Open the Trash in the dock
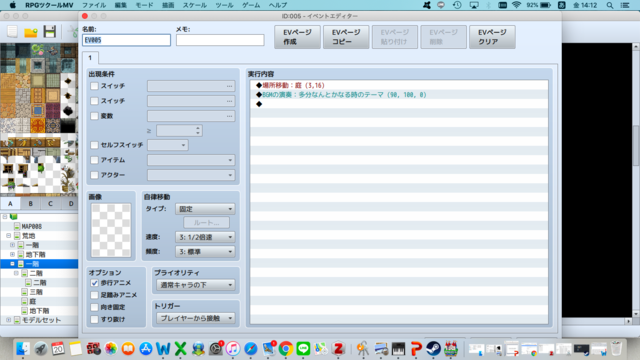The height and width of the screenshot is (360, 640). [x=616, y=349]
